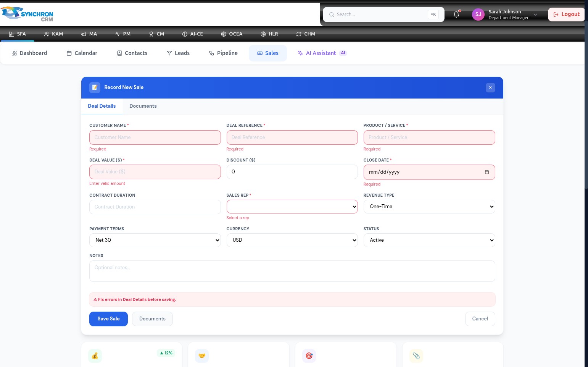The height and width of the screenshot is (367, 588).
Task: Open CM module
Action: [x=156, y=34]
